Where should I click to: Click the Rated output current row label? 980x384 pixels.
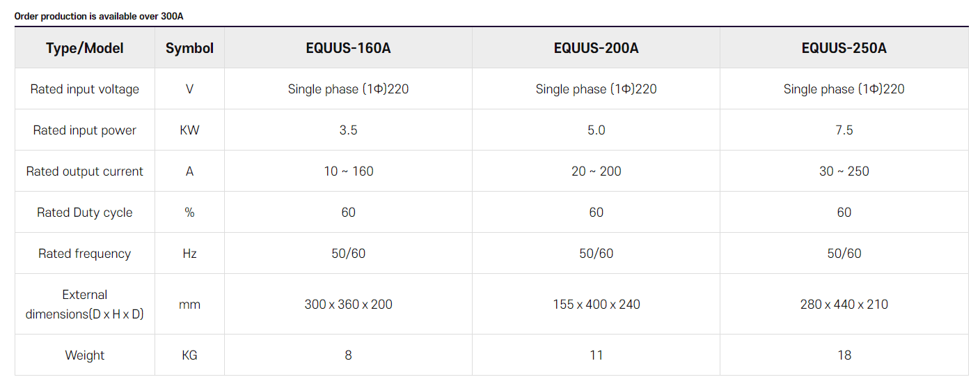[x=85, y=171]
